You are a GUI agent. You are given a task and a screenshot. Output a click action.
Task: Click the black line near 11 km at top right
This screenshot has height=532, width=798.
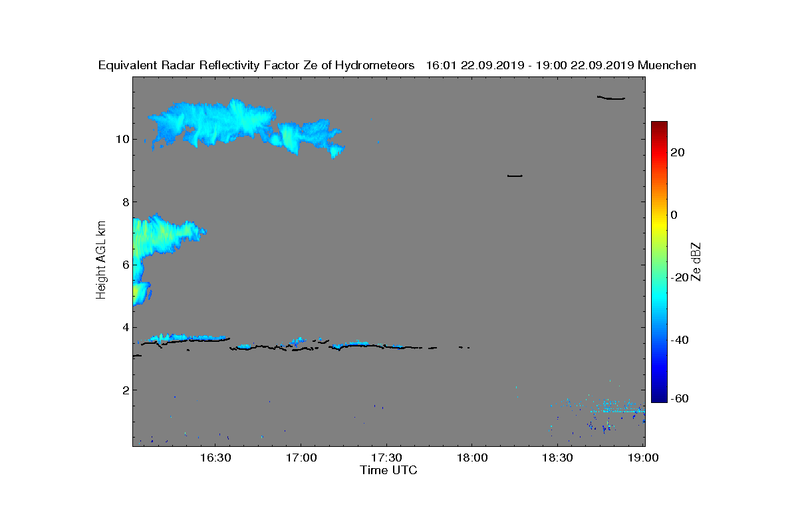pyautogui.click(x=611, y=98)
